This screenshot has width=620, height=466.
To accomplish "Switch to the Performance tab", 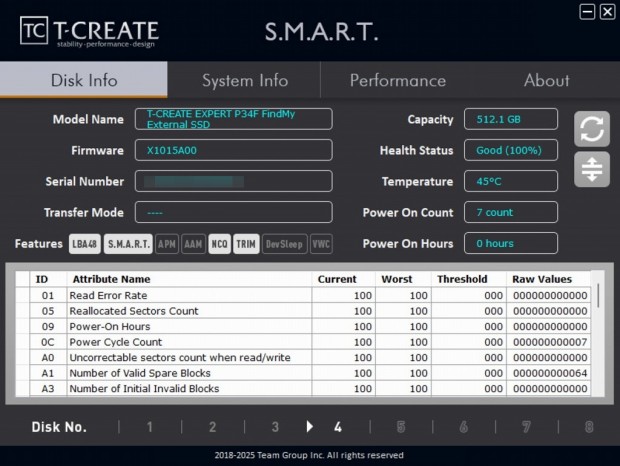I will (x=398, y=80).
